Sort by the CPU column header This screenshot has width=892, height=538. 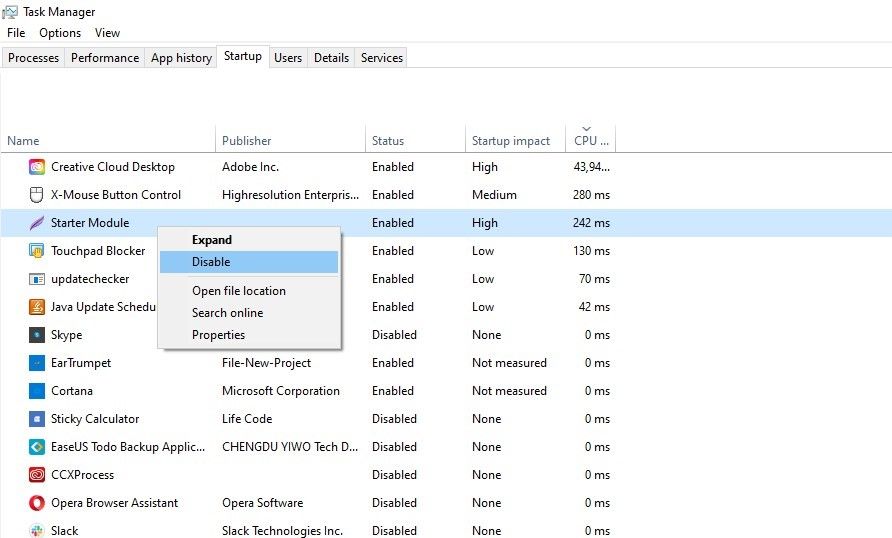coord(586,141)
